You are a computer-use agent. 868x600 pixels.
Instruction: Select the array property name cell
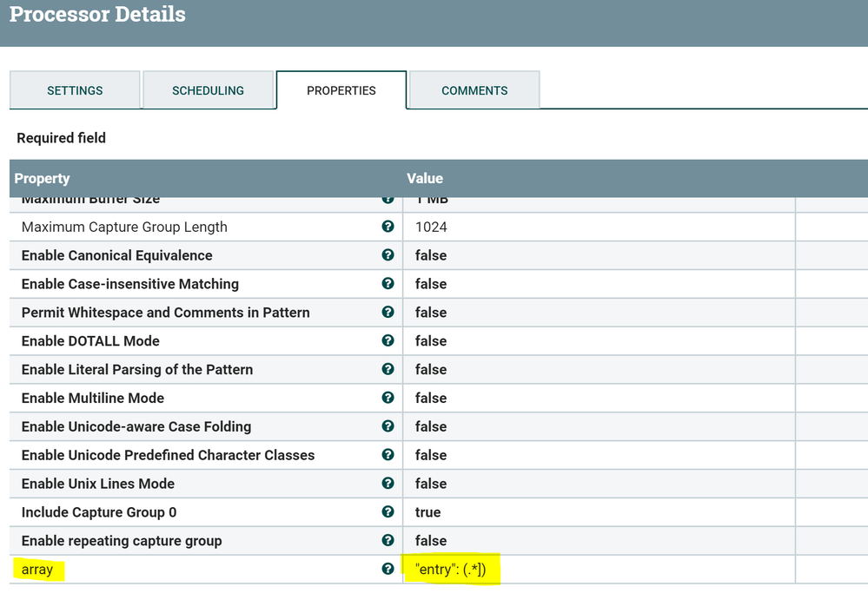[x=37, y=570]
